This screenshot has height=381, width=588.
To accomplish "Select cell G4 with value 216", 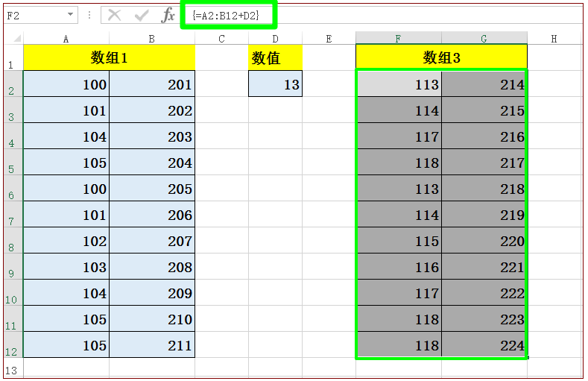I will coord(484,136).
